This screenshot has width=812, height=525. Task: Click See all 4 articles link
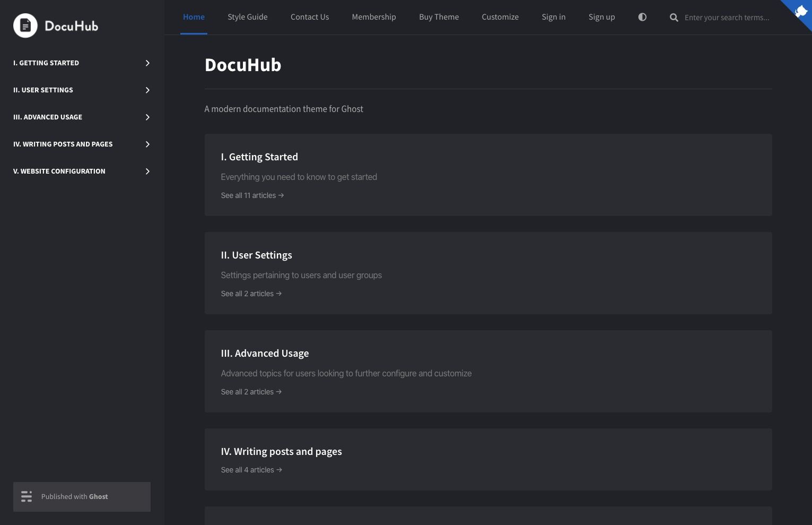[251, 470]
